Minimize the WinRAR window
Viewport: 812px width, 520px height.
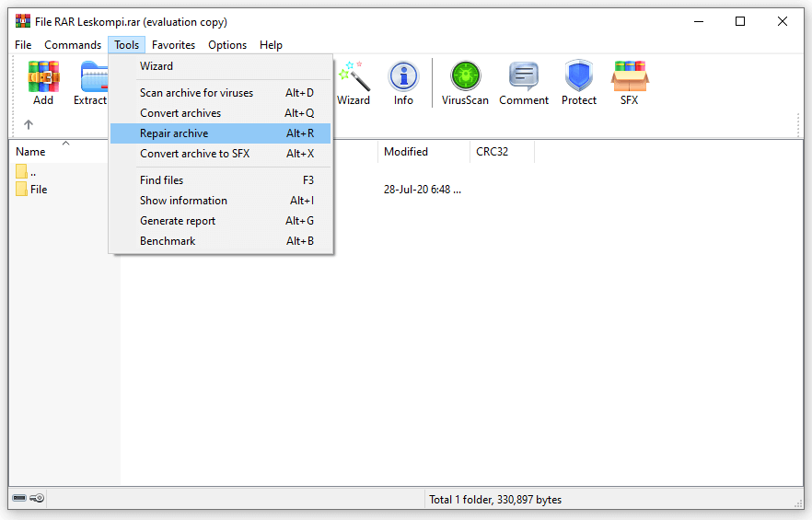coord(699,22)
